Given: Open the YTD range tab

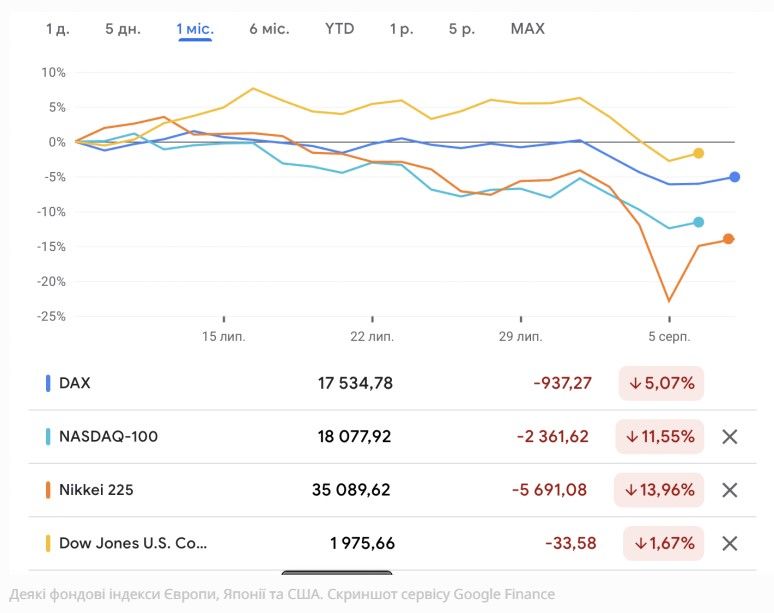Looking at the screenshot, I should 339,29.
